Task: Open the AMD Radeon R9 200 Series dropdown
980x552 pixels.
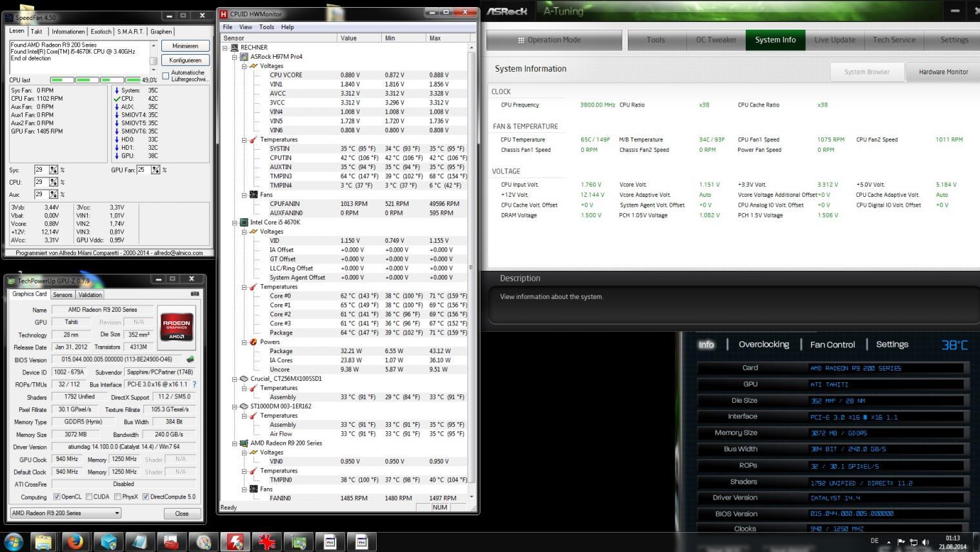Action: pos(66,513)
